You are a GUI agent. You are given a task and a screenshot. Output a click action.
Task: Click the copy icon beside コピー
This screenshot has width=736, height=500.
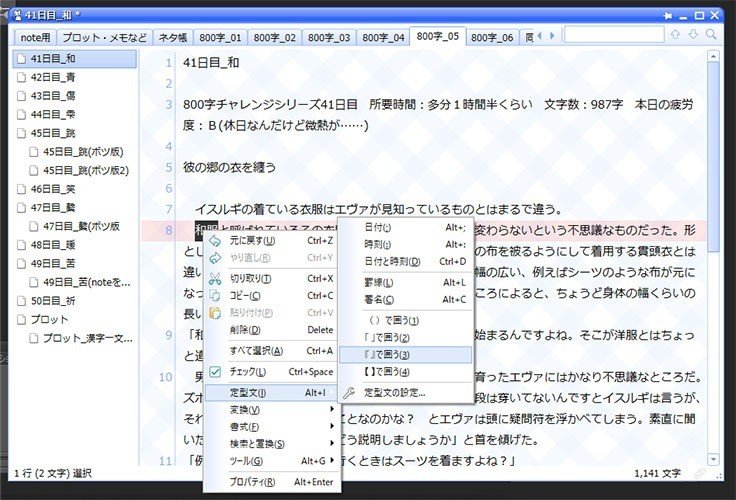click(215, 296)
